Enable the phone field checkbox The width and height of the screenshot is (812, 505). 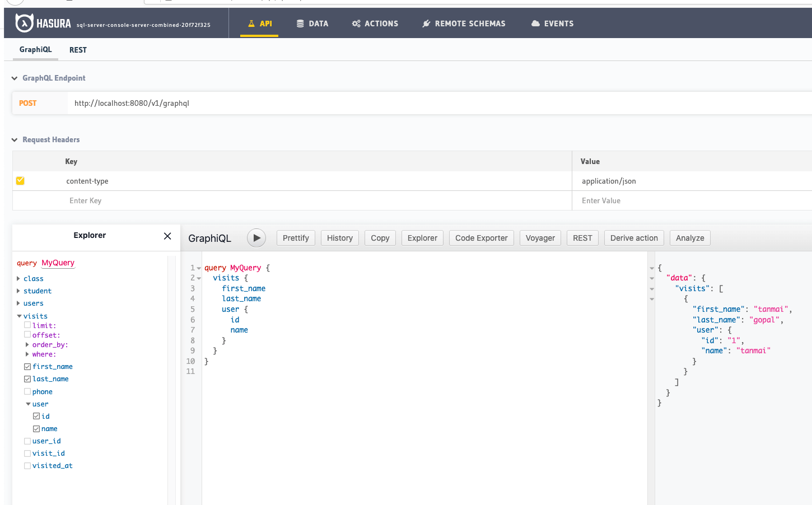pos(27,391)
